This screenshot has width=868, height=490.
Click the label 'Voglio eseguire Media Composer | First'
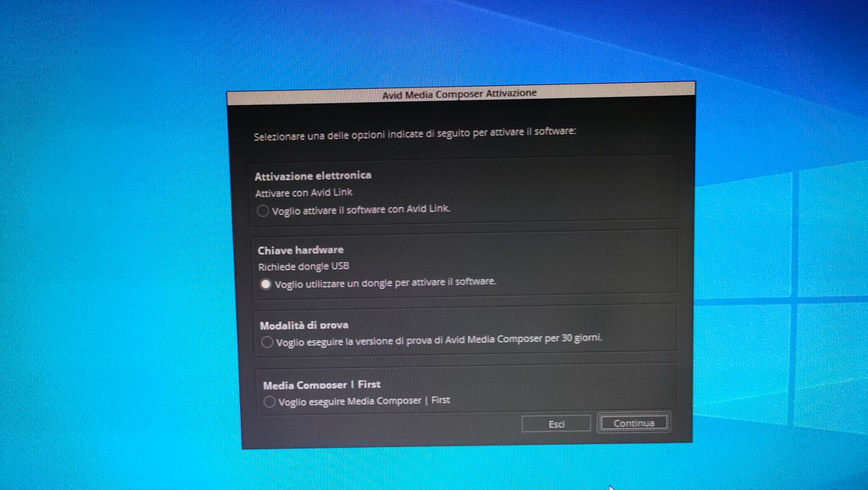pyautogui.click(x=364, y=401)
